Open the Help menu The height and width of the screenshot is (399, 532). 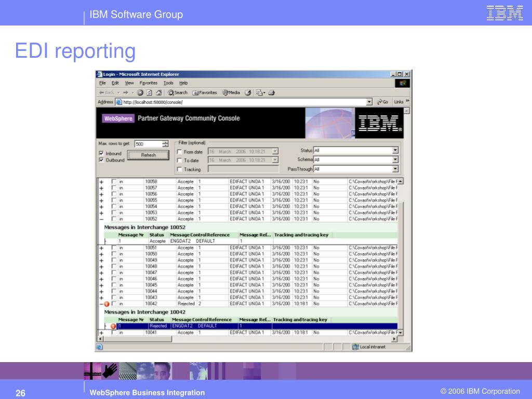point(183,83)
